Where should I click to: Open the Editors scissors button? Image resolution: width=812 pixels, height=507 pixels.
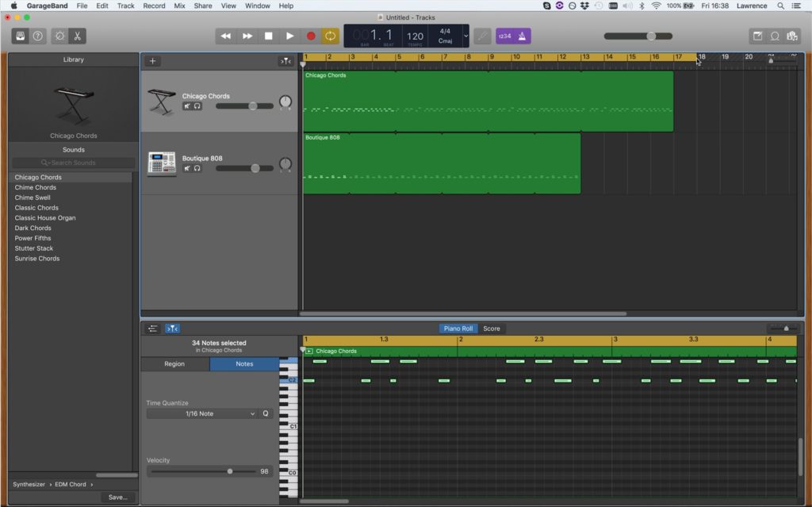[x=77, y=36]
